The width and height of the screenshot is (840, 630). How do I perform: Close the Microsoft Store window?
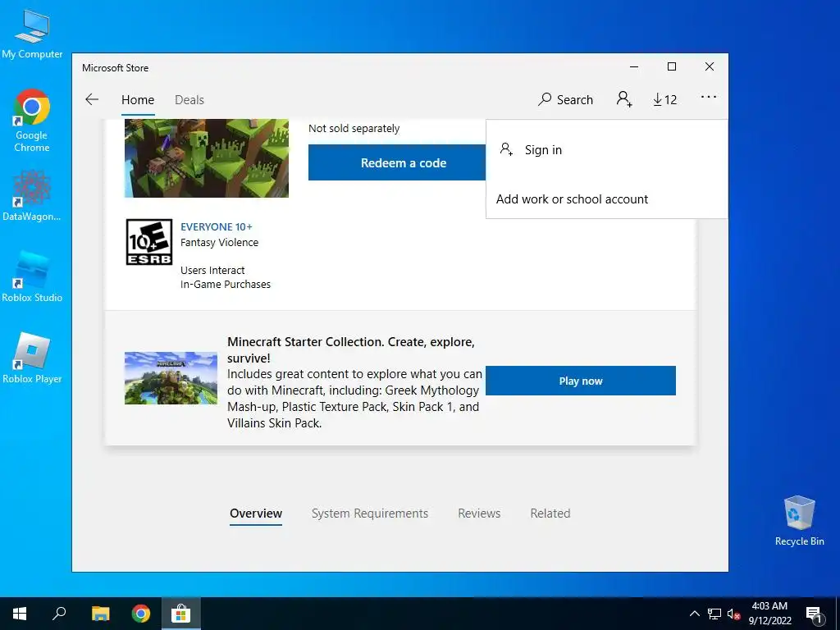[710, 67]
